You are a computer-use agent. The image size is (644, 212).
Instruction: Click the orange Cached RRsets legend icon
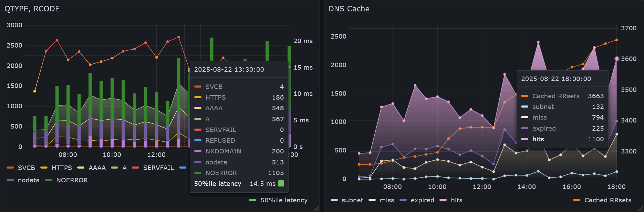point(577,200)
